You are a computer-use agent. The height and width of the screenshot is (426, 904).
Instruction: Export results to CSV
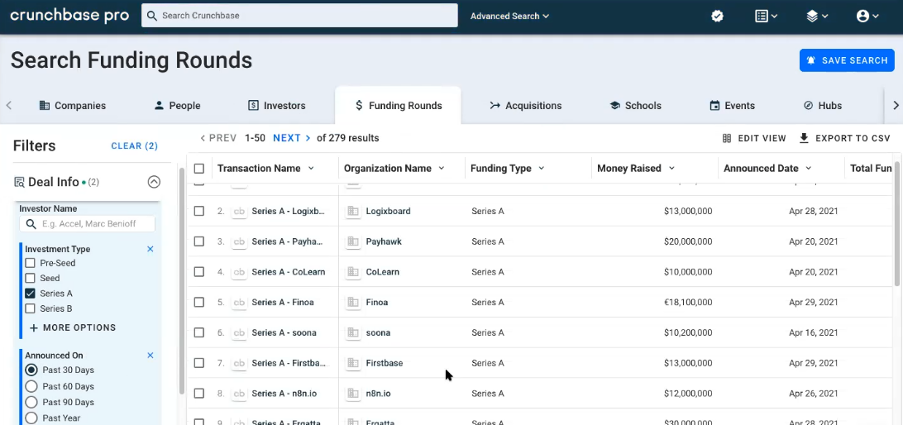click(x=845, y=138)
